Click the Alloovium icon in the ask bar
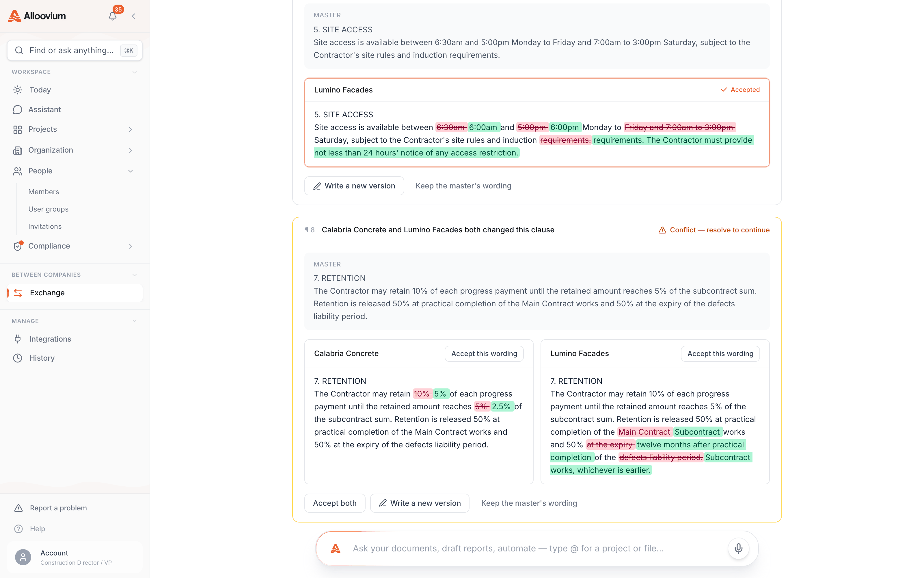This screenshot has height=578, width=924. point(336,549)
